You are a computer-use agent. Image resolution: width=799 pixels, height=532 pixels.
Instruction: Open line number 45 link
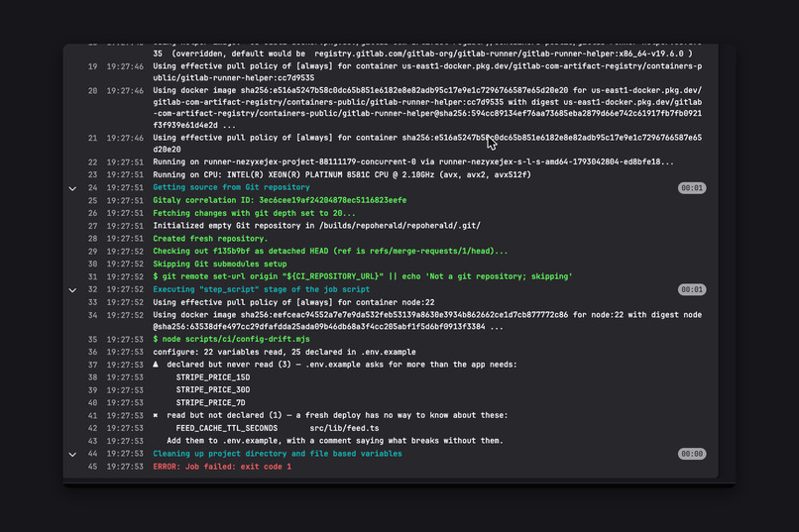coord(92,467)
